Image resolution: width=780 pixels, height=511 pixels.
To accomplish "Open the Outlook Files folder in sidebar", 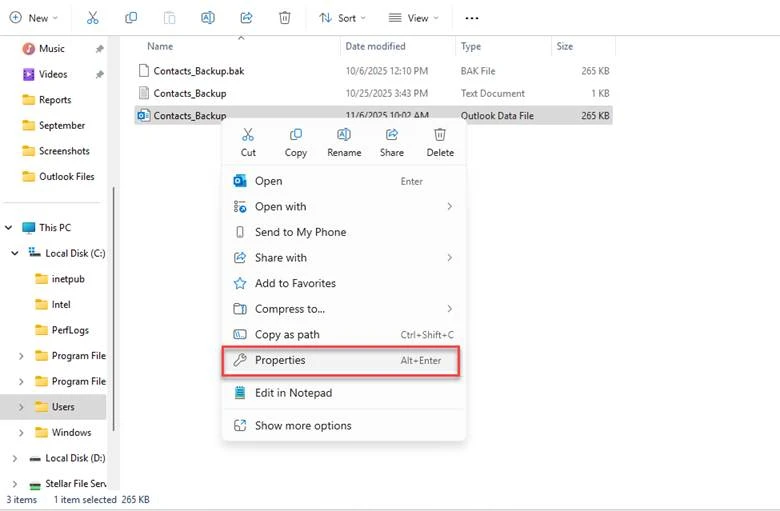I will [66, 176].
